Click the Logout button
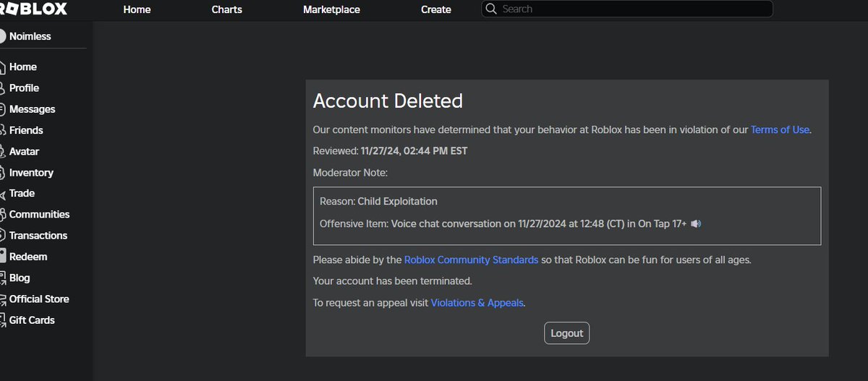Image resolution: width=868 pixels, height=381 pixels. click(x=567, y=333)
